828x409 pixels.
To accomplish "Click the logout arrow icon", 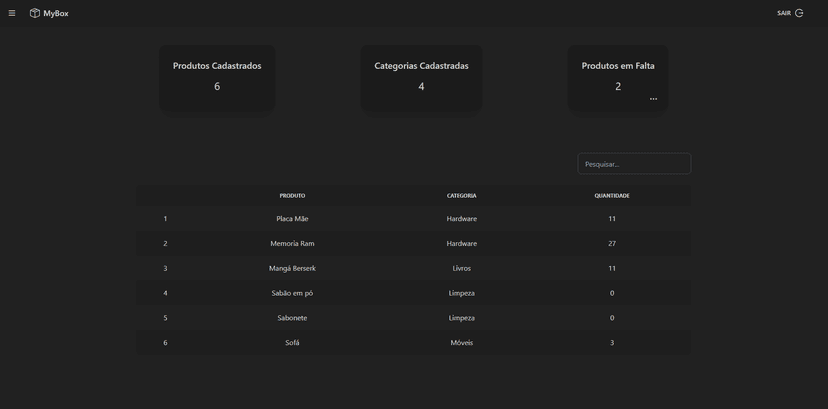I will click(x=799, y=13).
